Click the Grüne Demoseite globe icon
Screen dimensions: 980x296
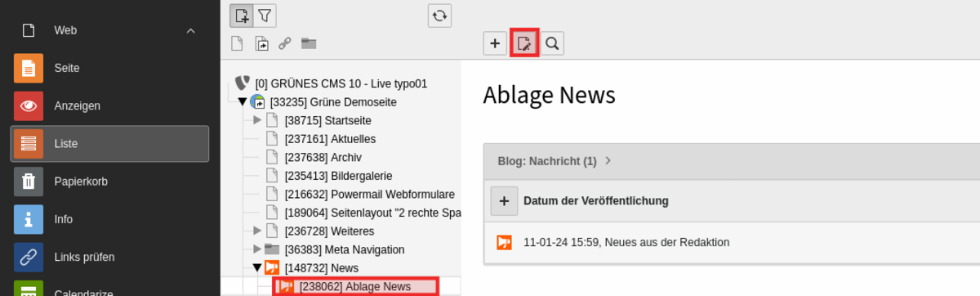tap(258, 102)
